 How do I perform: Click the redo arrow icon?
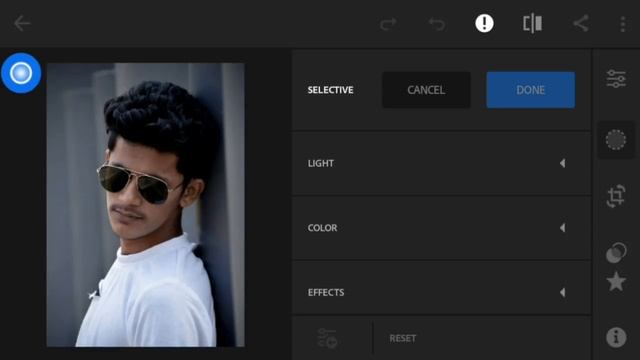tap(388, 24)
